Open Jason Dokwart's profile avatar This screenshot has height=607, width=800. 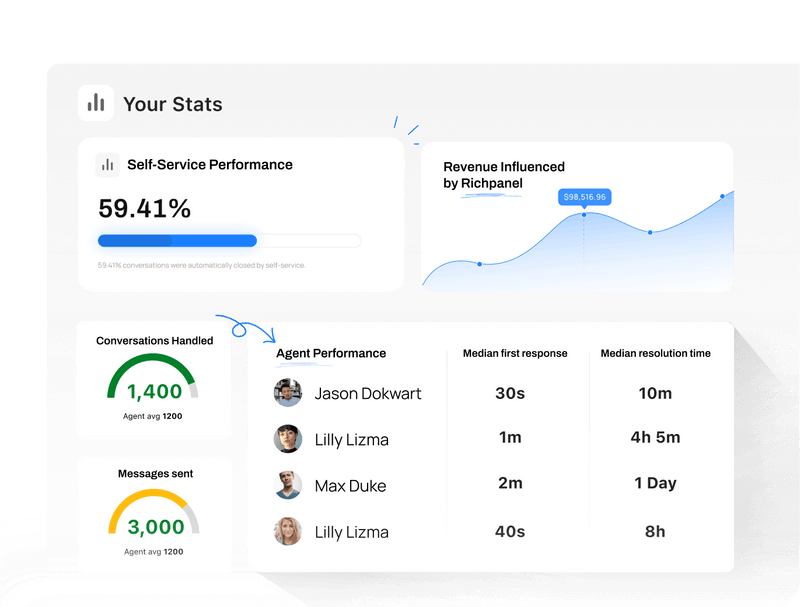(x=288, y=393)
